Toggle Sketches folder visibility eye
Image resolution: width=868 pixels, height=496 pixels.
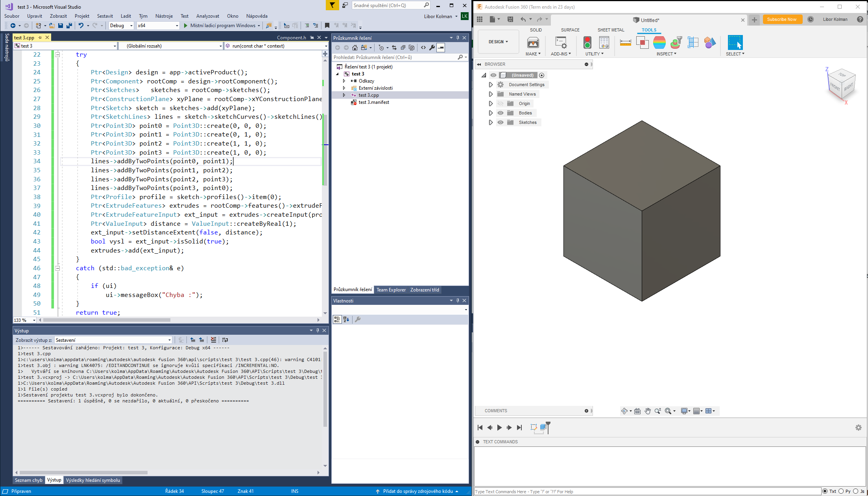[500, 122]
